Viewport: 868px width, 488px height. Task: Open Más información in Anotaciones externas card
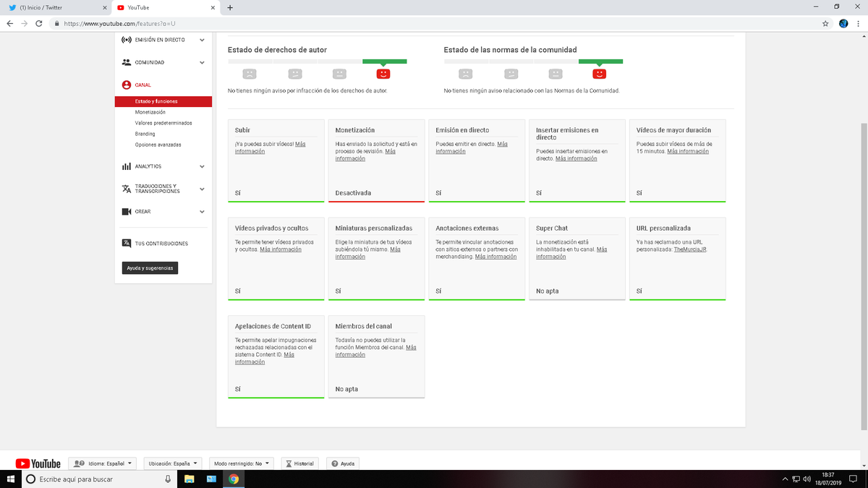[x=495, y=257]
